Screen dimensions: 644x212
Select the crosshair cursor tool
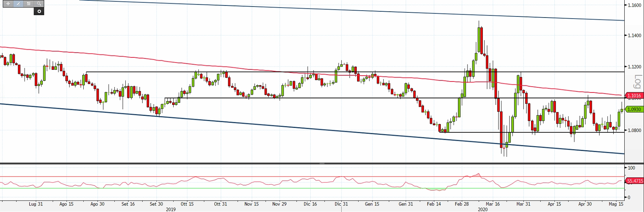[8, 4]
